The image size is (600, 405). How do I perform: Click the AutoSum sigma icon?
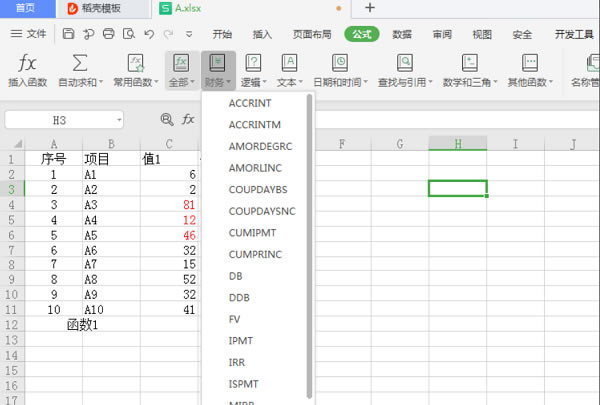pos(80,63)
